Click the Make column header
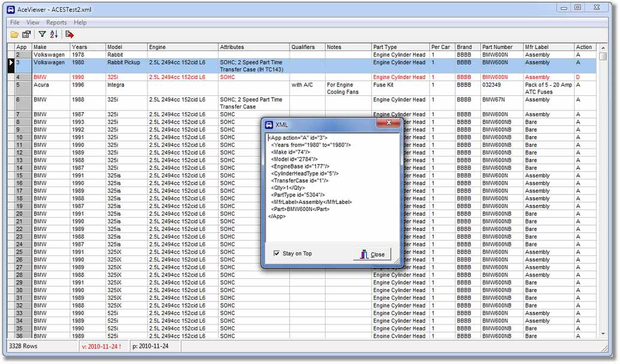 [x=40, y=47]
